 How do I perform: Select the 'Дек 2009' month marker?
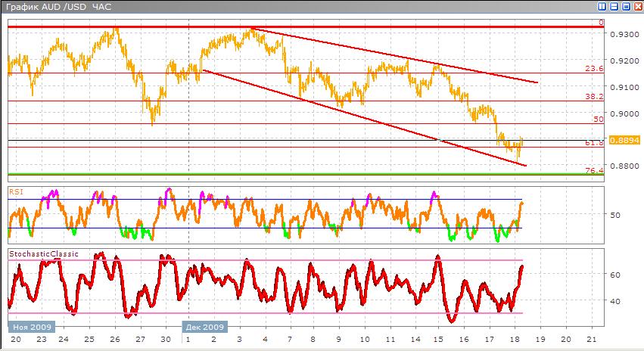point(204,328)
